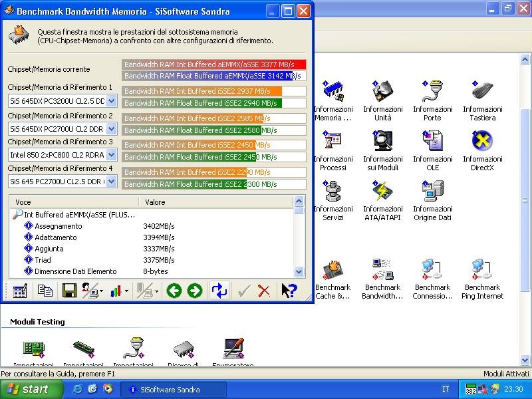Click the results list scroll-down arrow
Viewport: 532px width, 399px height.
coord(299,272)
